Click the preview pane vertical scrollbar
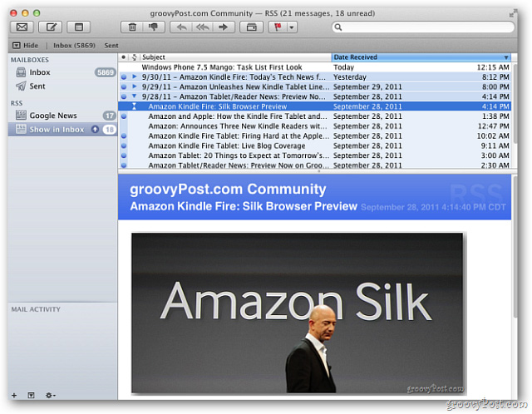This screenshot has width=532, height=414. point(515,248)
